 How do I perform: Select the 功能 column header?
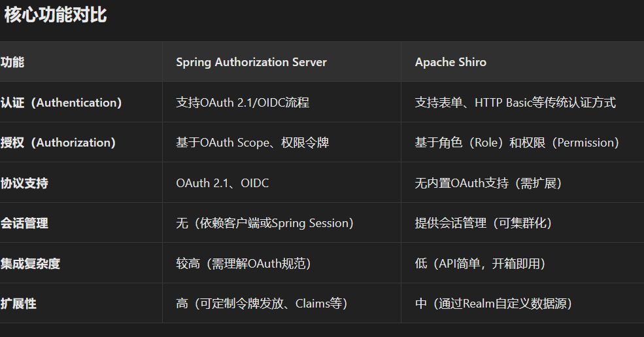point(12,62)
